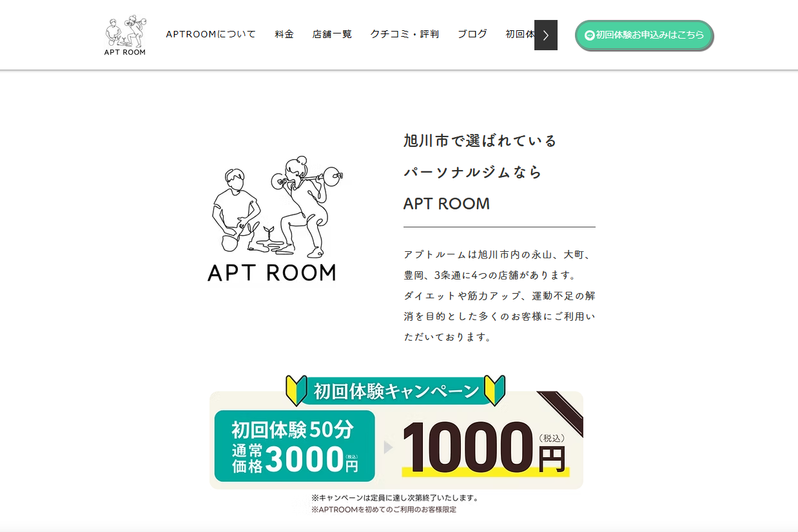Click the right beginner mark icon on banner
798x532 pixels.
pos(494,390)
